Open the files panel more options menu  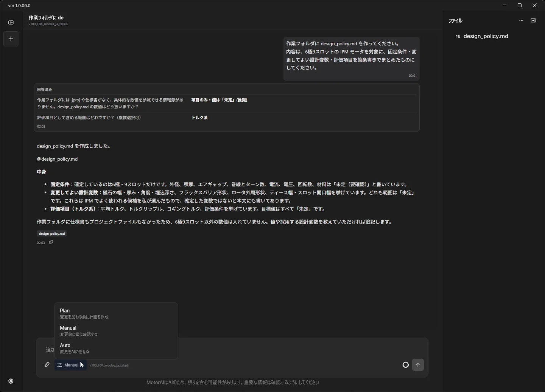click(521, 20)
